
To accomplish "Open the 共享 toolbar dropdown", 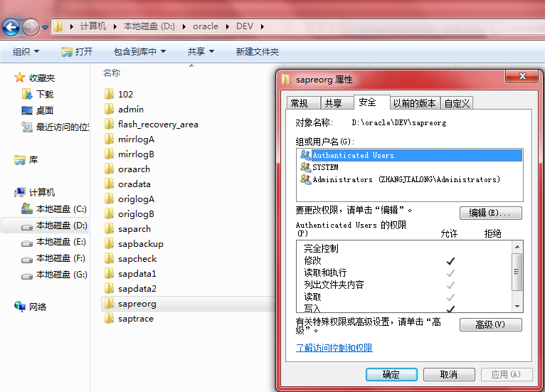I will coord(201,52).
